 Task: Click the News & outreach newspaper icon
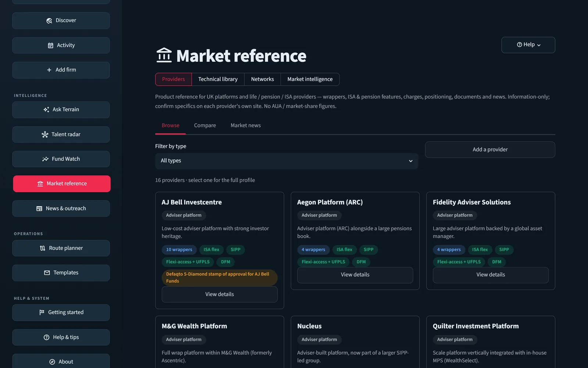click(39, 209)
